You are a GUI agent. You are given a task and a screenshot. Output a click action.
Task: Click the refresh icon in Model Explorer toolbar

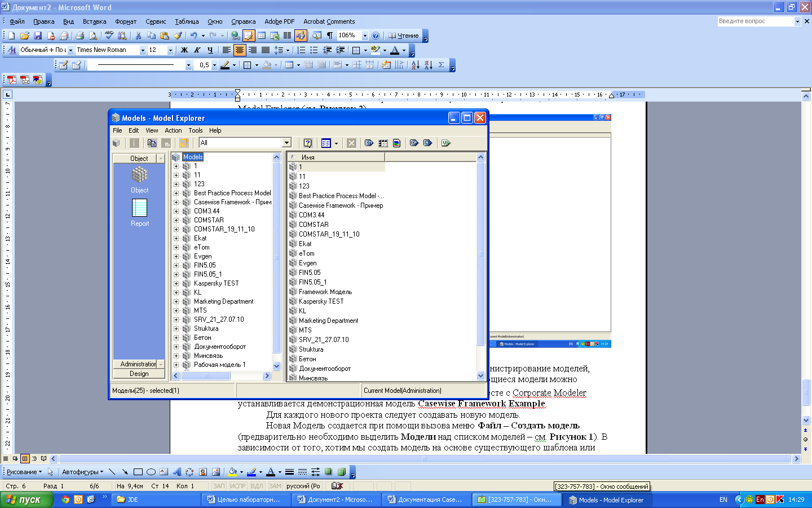coord(184,143)
